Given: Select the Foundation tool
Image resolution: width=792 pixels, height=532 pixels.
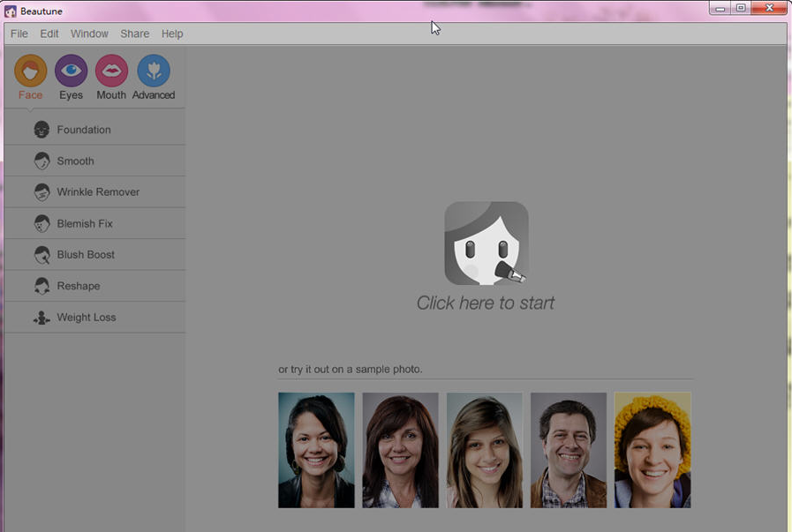Looking at the screenshot, I should [x=84, y=130].
